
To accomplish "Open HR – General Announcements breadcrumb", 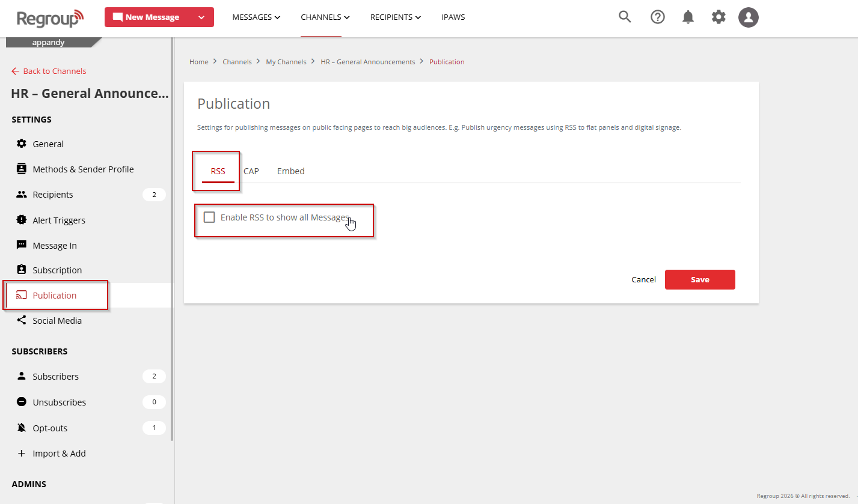I will tap(368, 62).
